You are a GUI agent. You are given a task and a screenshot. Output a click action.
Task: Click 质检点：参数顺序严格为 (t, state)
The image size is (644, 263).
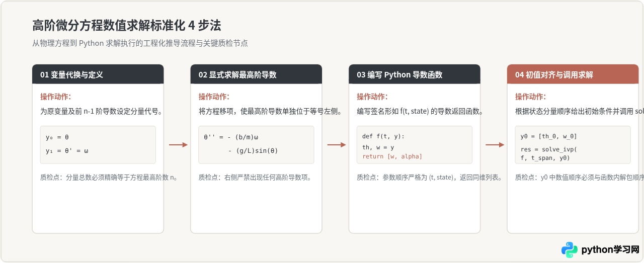[x=430, y=178]
